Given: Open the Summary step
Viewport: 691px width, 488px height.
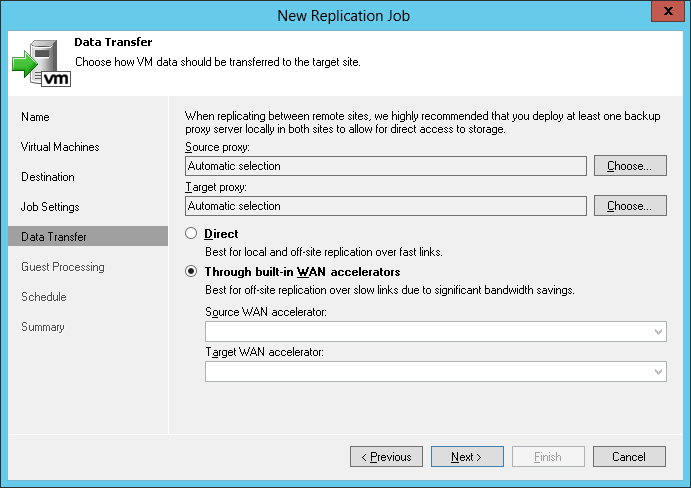Looking at the screenshot, I should pos(43,327).
